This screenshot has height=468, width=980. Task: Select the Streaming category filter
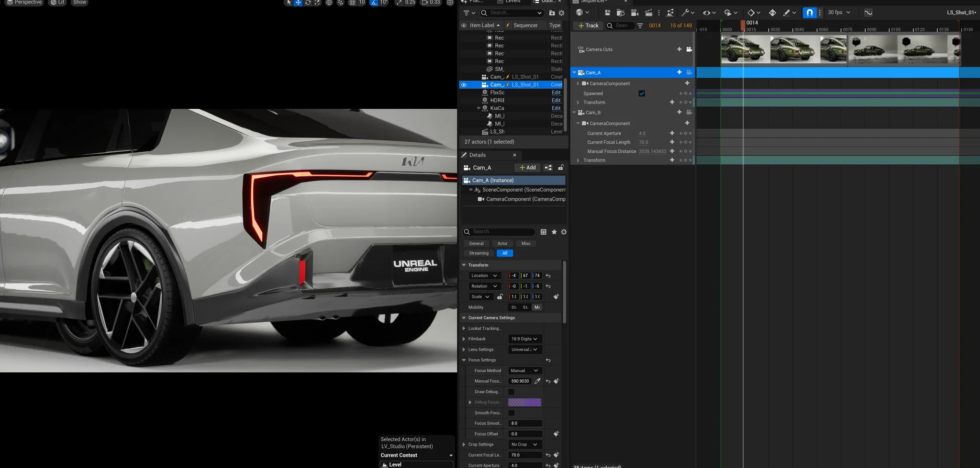click(479, 253)
